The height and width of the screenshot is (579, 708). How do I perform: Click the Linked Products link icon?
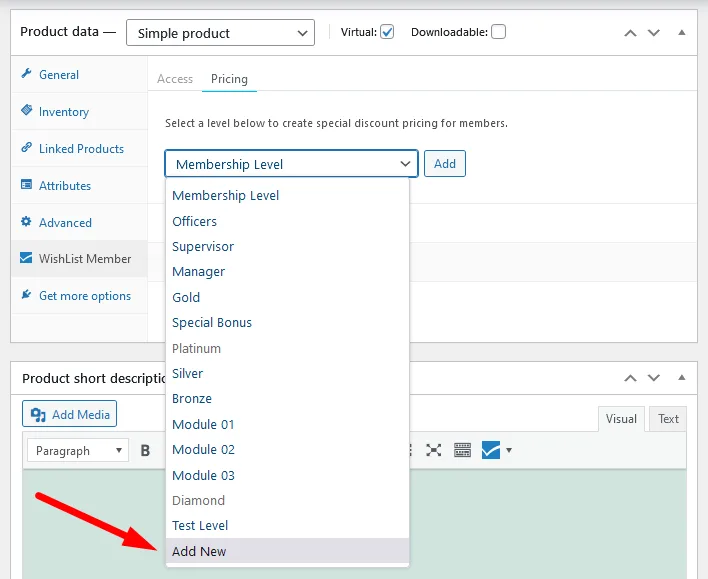tap(27, 148)
